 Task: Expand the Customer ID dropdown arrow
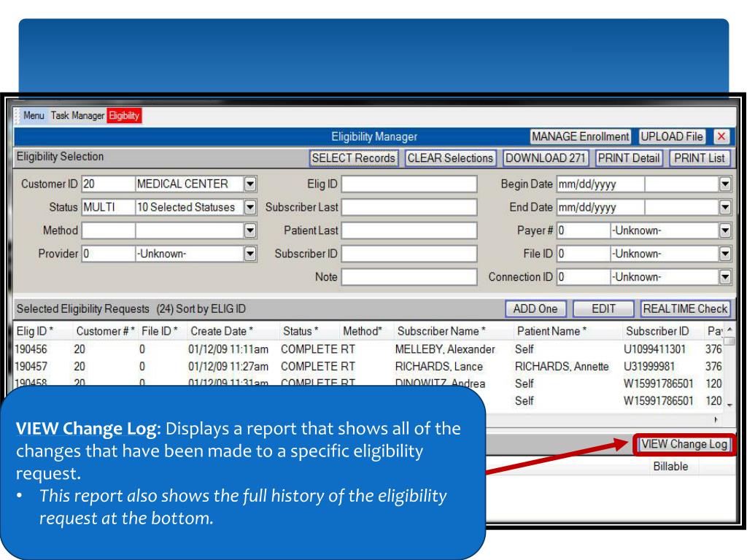(250, 184)
